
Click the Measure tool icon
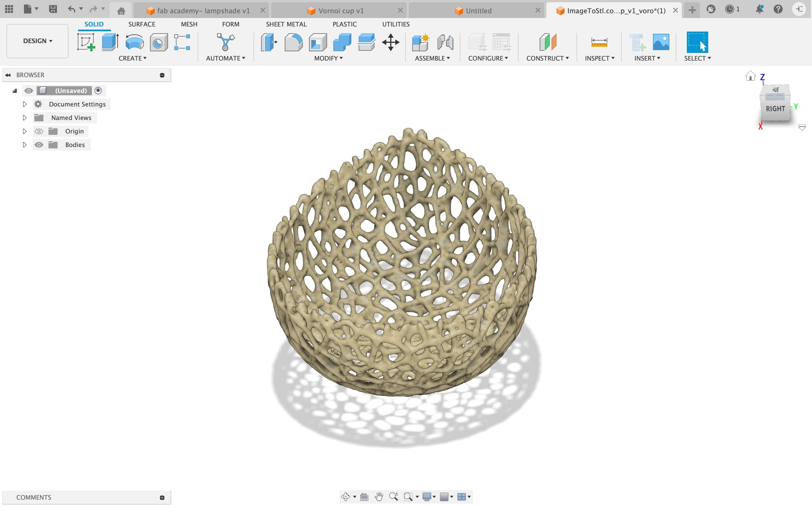[599, 42]
